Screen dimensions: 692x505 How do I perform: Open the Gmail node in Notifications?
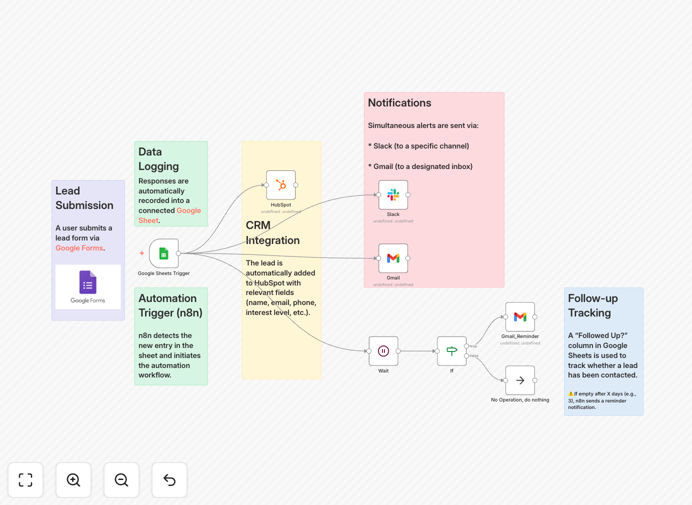pos(393,258)
